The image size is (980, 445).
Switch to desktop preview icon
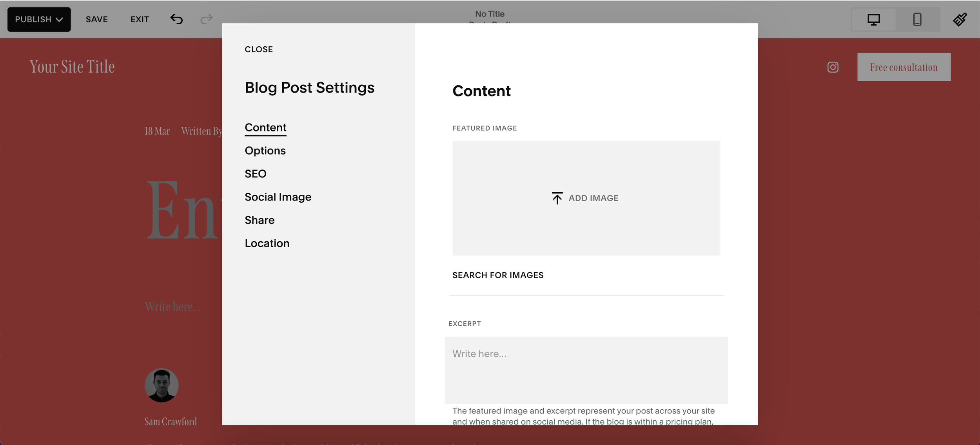873,19
